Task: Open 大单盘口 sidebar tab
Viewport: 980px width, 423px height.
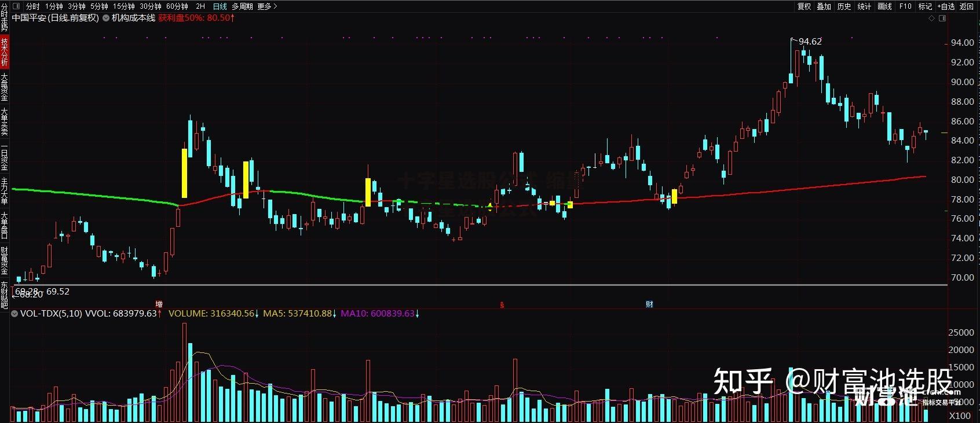Action: (x=5, y=226)
